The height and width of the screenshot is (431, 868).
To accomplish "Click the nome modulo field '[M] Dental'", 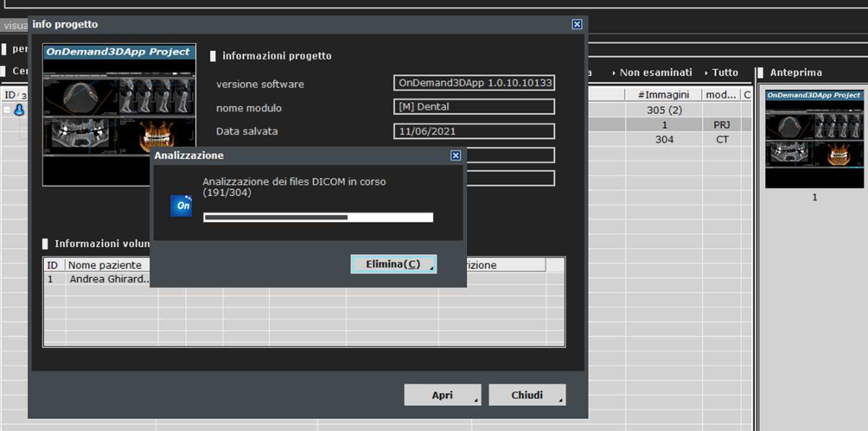I will point(475,107).
